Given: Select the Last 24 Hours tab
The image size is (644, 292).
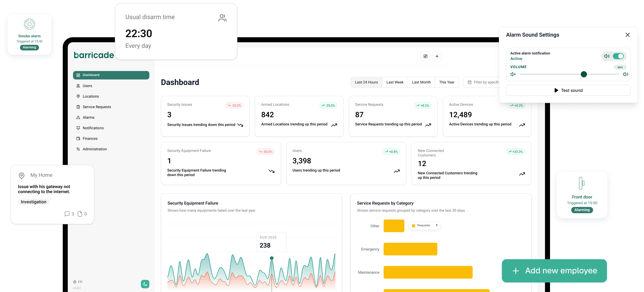Looking at the screenshot, I should coord(366,82).
